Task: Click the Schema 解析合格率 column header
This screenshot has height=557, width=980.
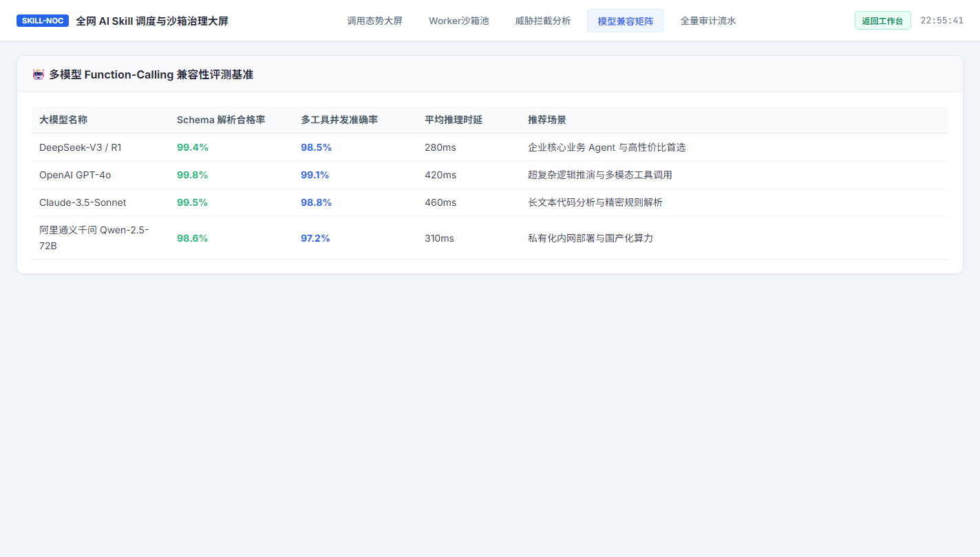Action: [x=221, y=120]
